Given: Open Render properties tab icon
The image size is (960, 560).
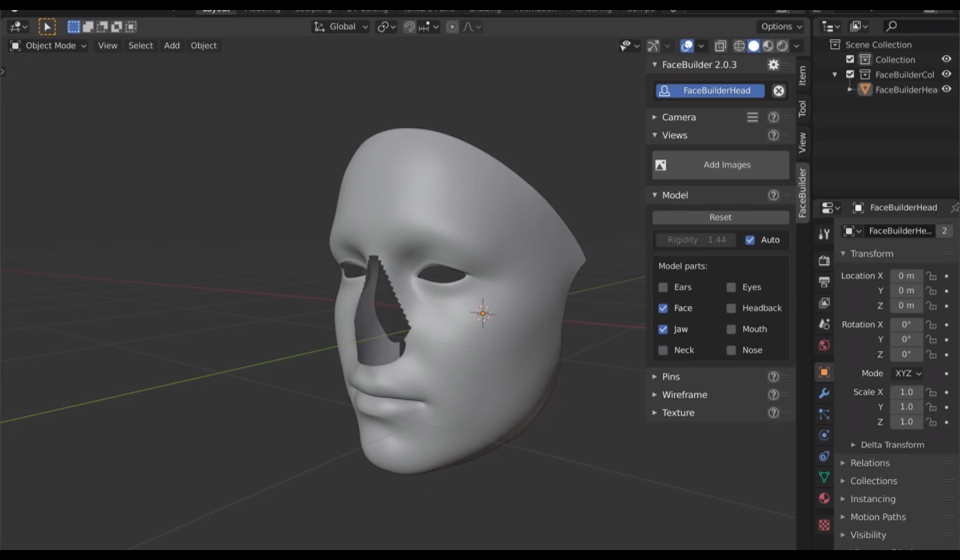Looking at the screenshot, I should [824, 261].
